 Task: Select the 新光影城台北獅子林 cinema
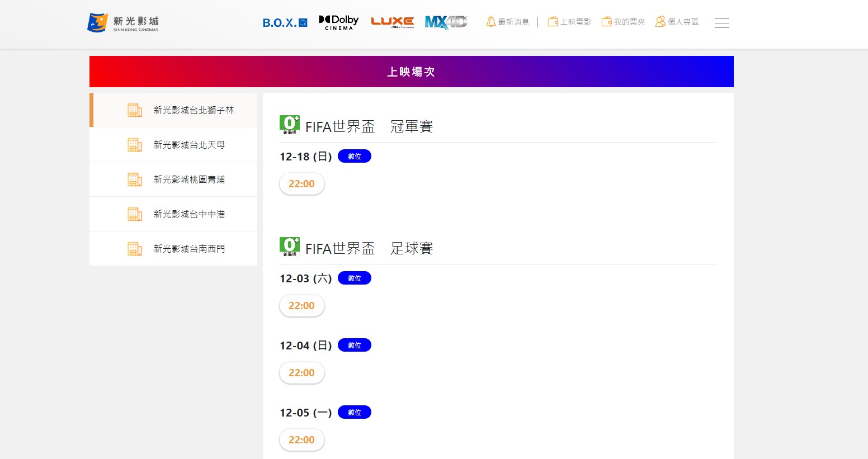coord(174,110)
